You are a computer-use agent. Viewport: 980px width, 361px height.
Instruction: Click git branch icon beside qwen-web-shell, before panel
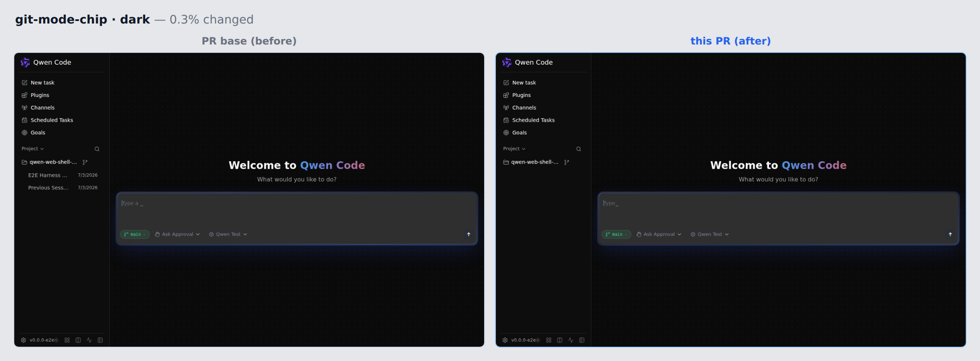[x=85, y=162]
